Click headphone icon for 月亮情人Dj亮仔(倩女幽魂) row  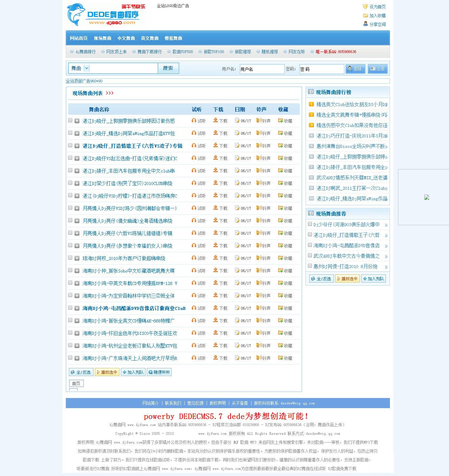click(x=194, y=220)
